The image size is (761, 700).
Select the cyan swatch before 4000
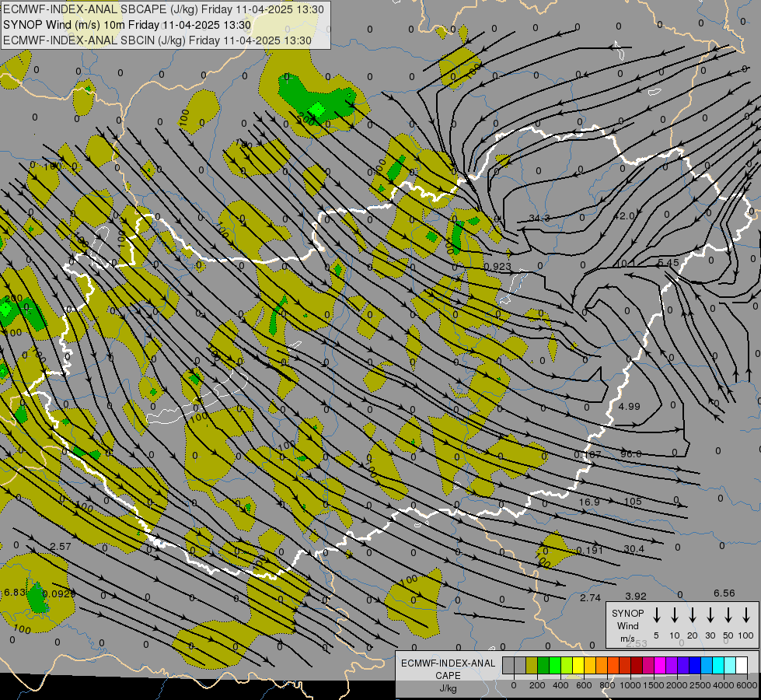click(717, 665)
